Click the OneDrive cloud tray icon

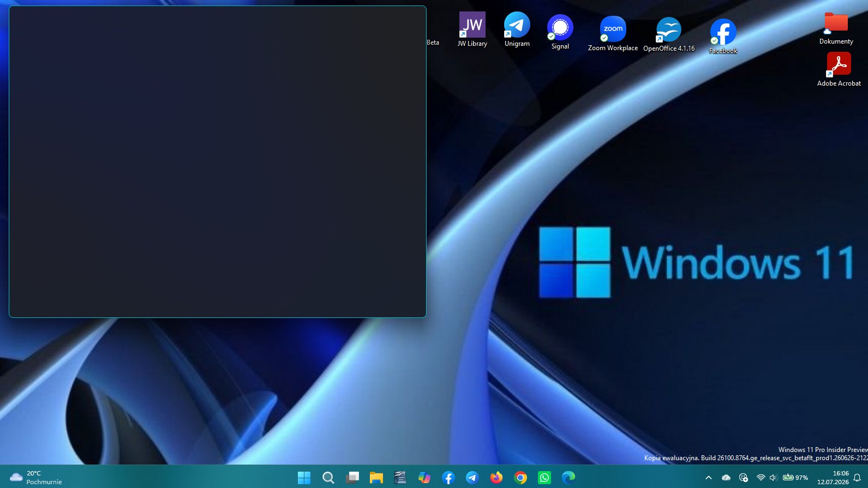pos(726,478)
